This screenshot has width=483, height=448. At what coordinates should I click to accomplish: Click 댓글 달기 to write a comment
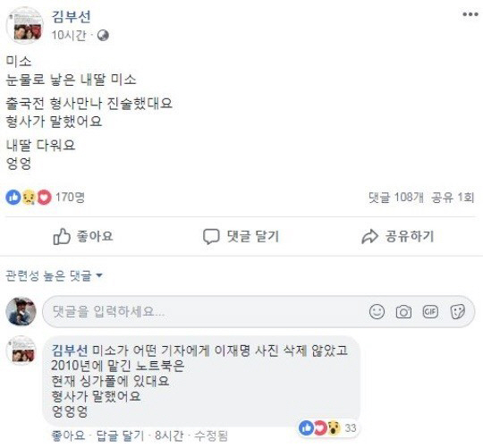(241, 237)
